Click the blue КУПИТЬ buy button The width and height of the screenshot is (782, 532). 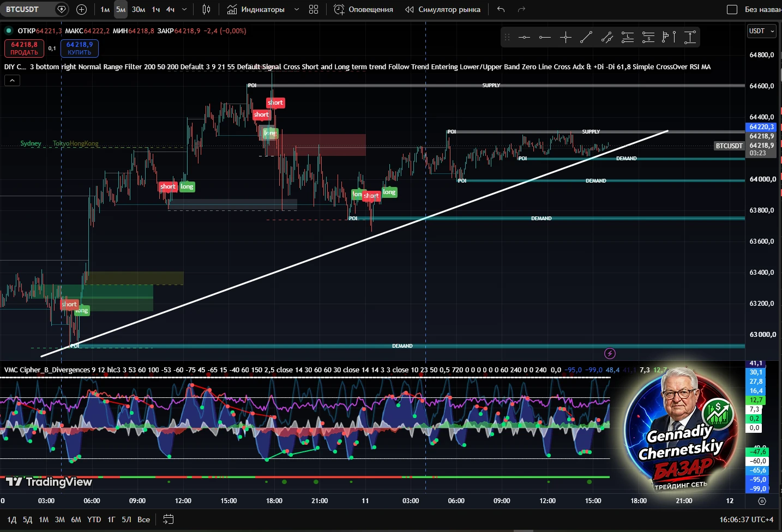pos(80,49)
